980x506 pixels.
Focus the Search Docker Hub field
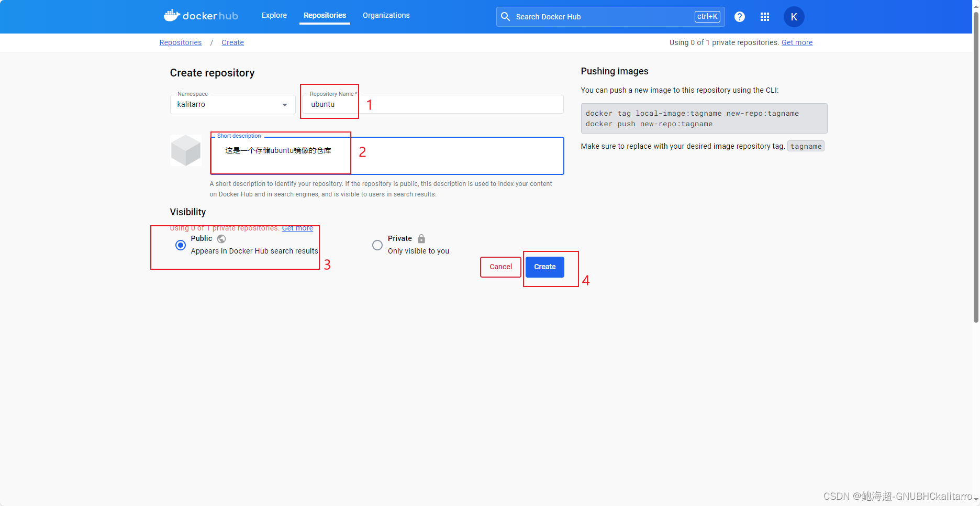pos(610,17)
